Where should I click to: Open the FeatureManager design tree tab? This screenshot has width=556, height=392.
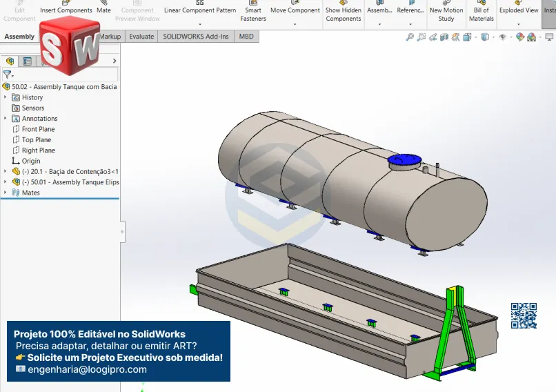10,61
